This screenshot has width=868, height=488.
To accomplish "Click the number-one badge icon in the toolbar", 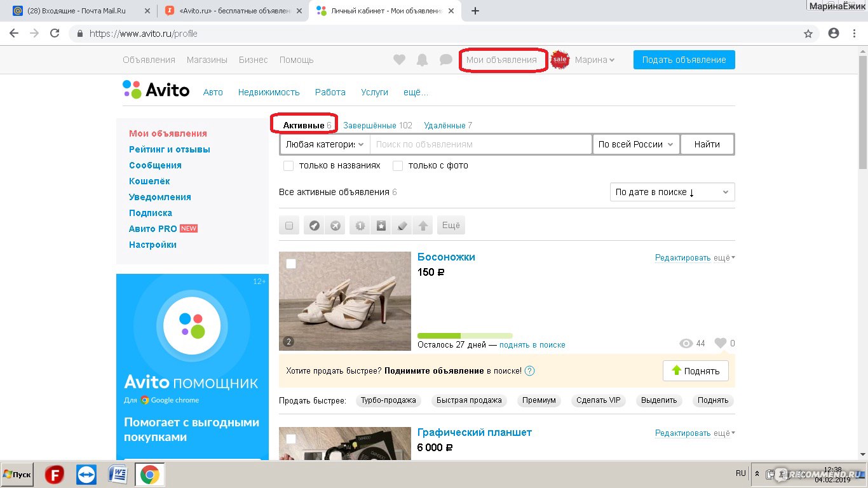I will tap(360, 226).
